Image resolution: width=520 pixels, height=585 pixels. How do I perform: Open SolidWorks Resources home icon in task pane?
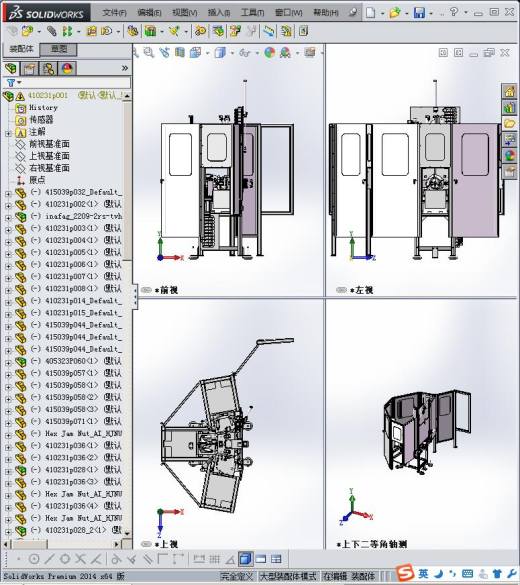click(x=510, y=91)
